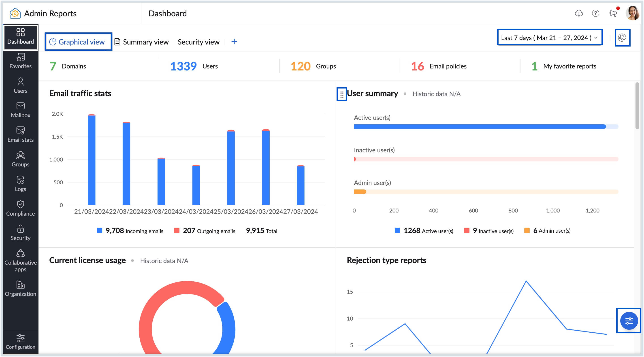Click the 26/03/2024 traffic bar

point(266,167)
